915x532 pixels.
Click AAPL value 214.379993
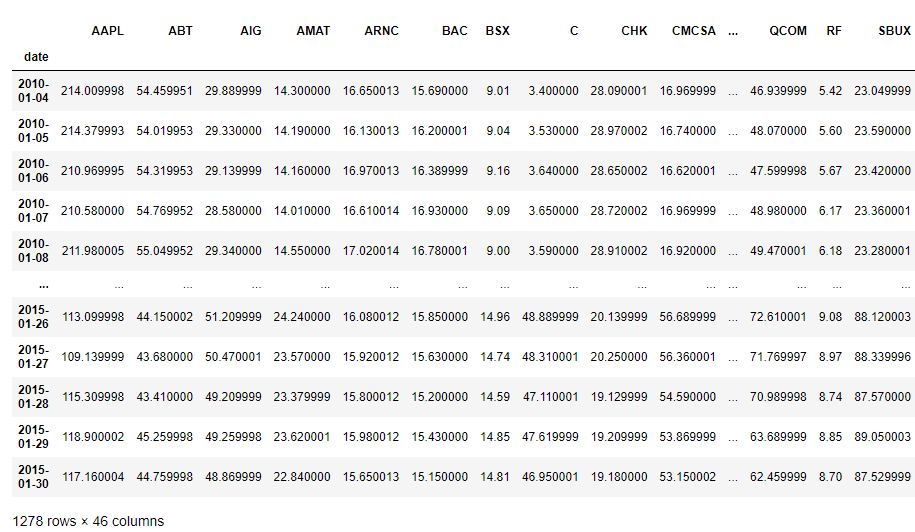point(92,131)
